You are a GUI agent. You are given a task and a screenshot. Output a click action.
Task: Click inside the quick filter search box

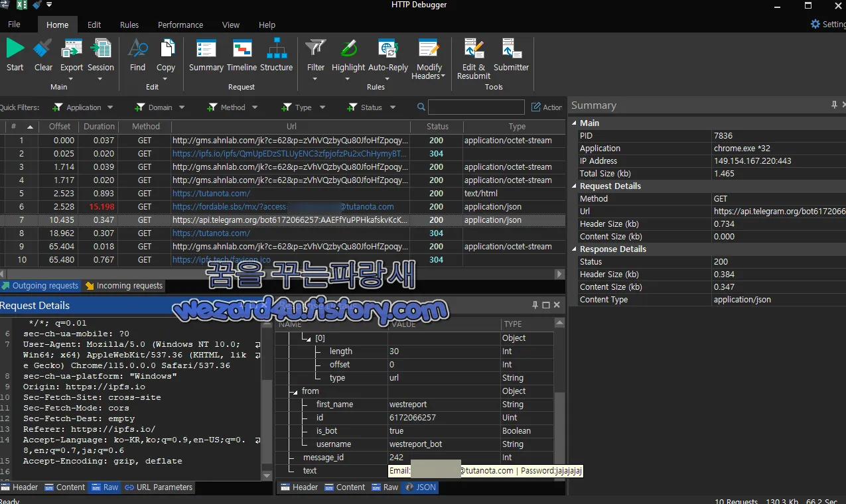pyautogui.click(x=476, y=107)
